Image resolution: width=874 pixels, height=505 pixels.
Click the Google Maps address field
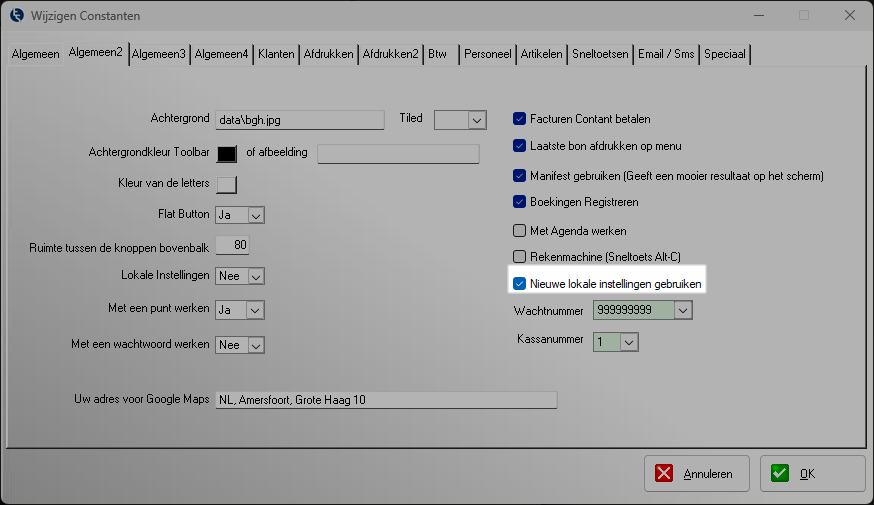[385, 400]
